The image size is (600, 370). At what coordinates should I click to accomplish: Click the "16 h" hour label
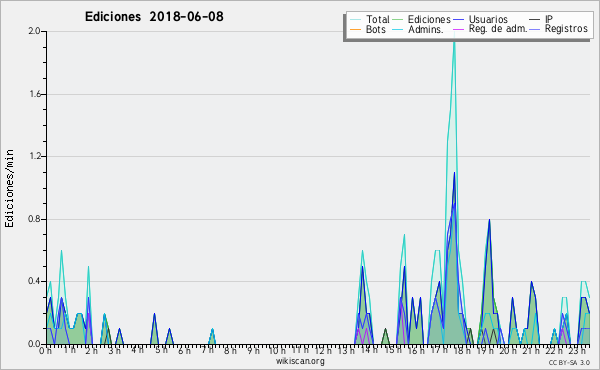416,350
